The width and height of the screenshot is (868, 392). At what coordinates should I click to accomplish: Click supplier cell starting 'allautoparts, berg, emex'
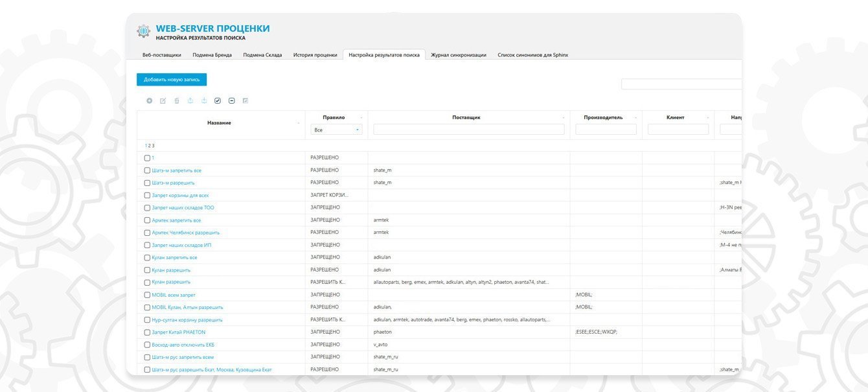click(469, 282)
